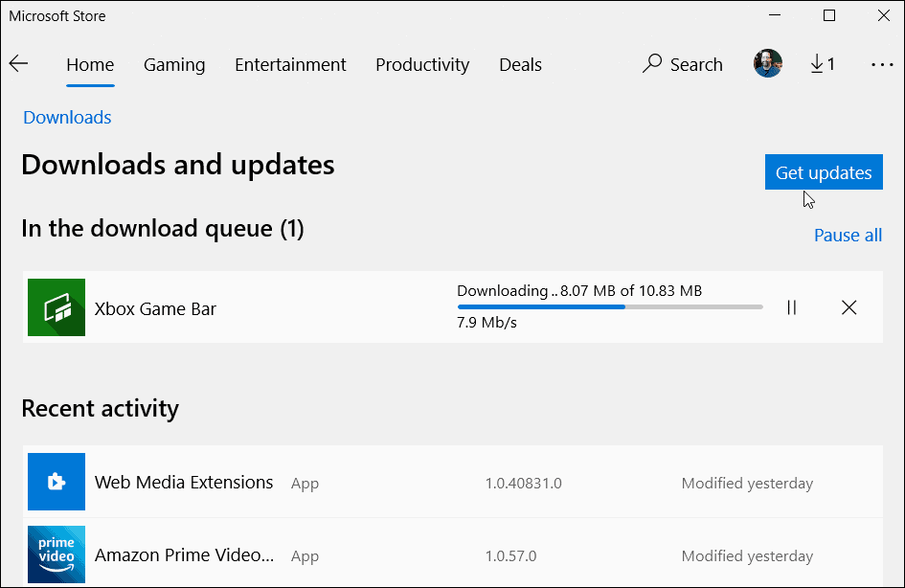The image size is (905, 588).
Task: Click App label beside Web Media Extensions
Action: coord(305,484)
